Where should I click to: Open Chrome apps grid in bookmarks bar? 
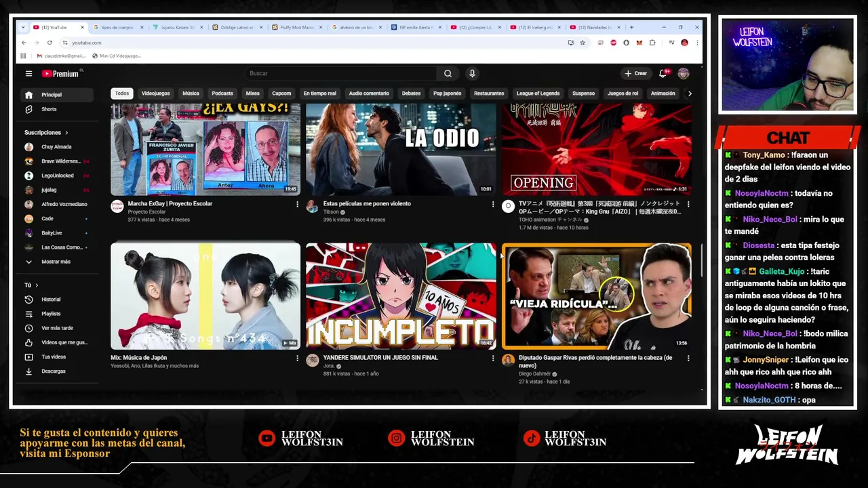tap(23, 56)
